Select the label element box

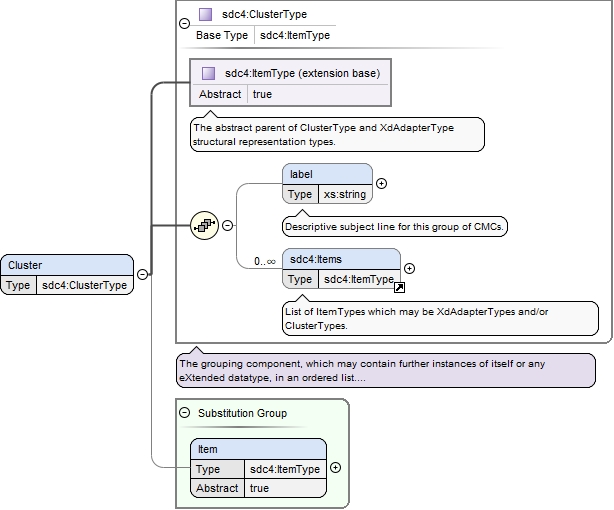point(327,184)
